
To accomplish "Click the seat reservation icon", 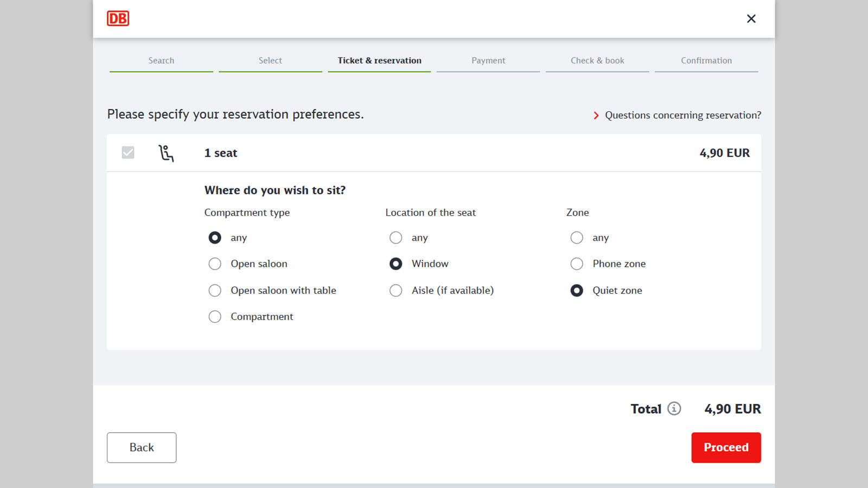I will [166, 153].
